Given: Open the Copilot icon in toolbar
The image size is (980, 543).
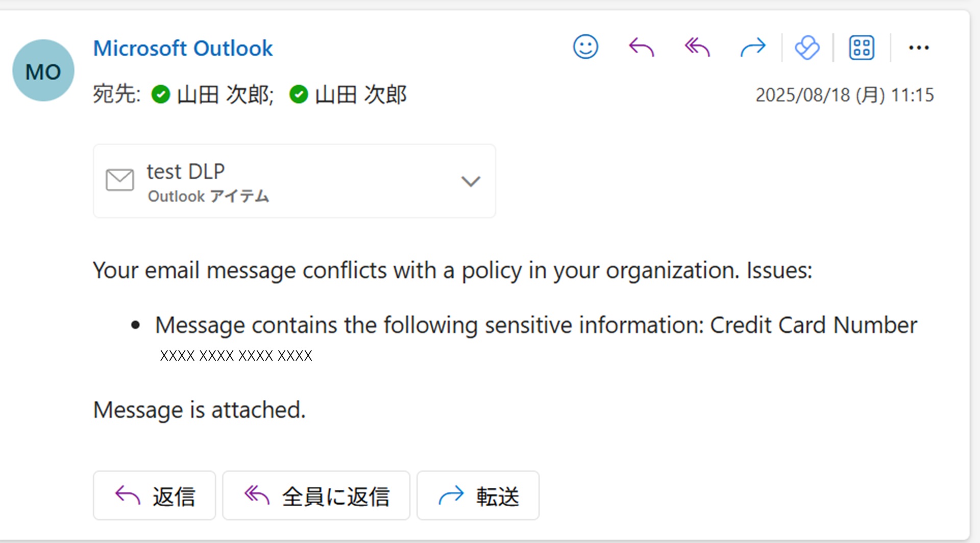Looking at the screenshot, I should point(807,48).
